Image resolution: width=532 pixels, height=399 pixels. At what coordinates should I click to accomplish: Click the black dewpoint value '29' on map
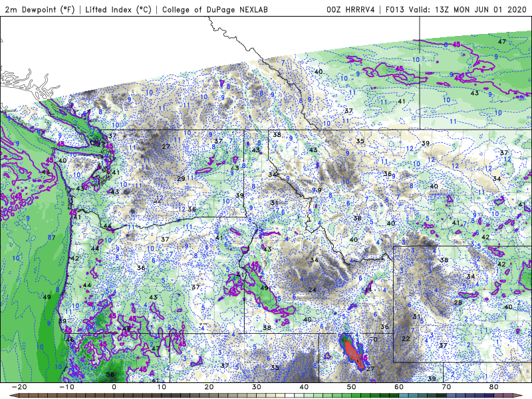[181, 178]
